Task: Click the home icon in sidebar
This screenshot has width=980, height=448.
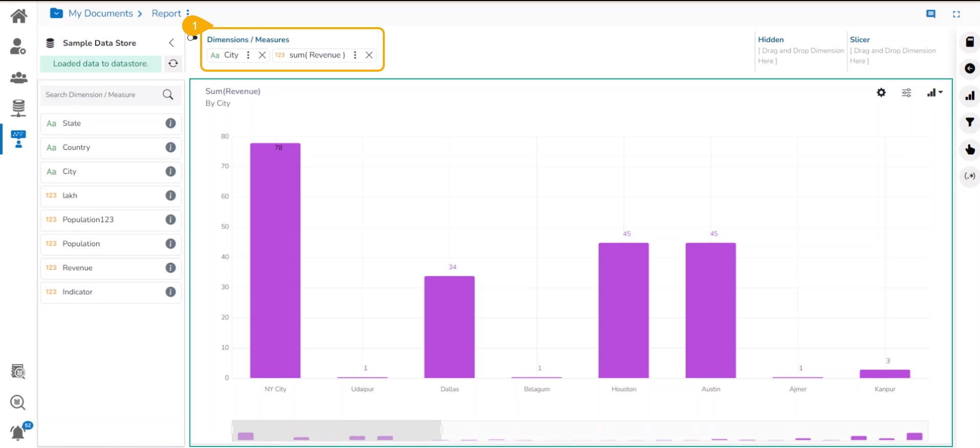Action: [19, 16]
